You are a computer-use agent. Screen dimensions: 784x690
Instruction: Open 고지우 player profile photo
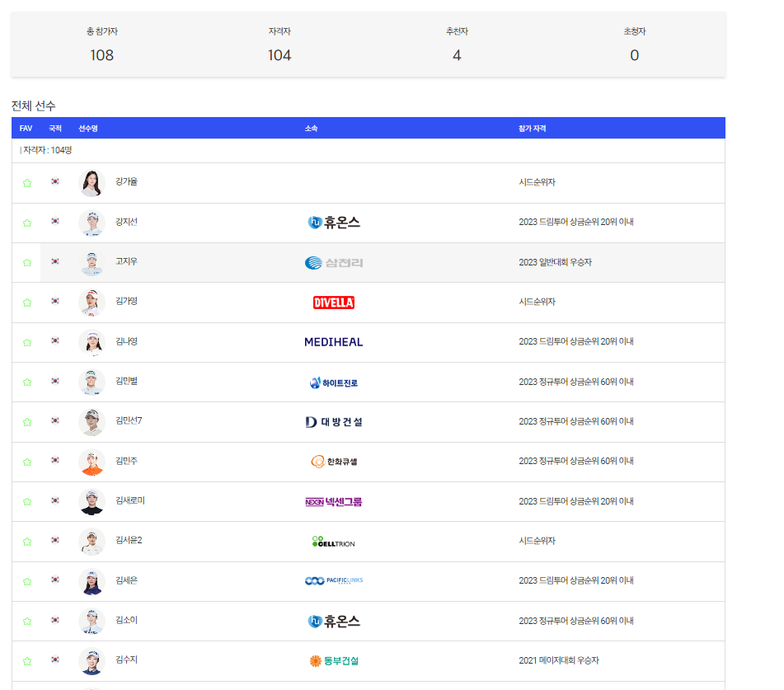92,262
